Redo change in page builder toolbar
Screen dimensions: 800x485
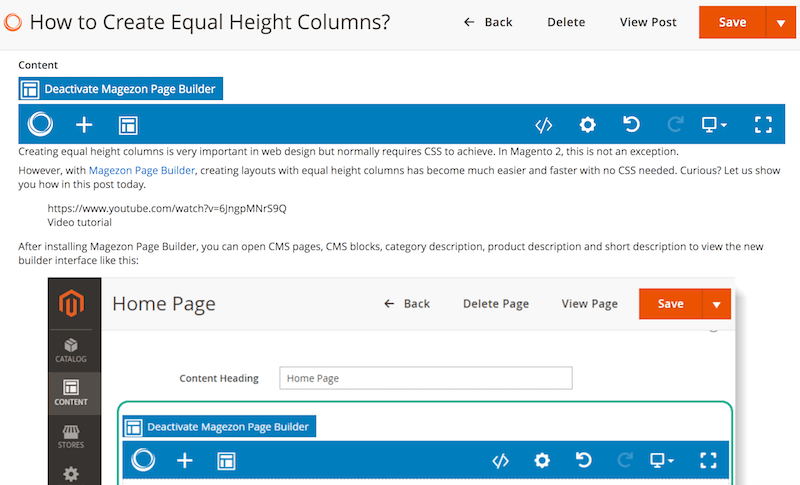click(675, 125)
